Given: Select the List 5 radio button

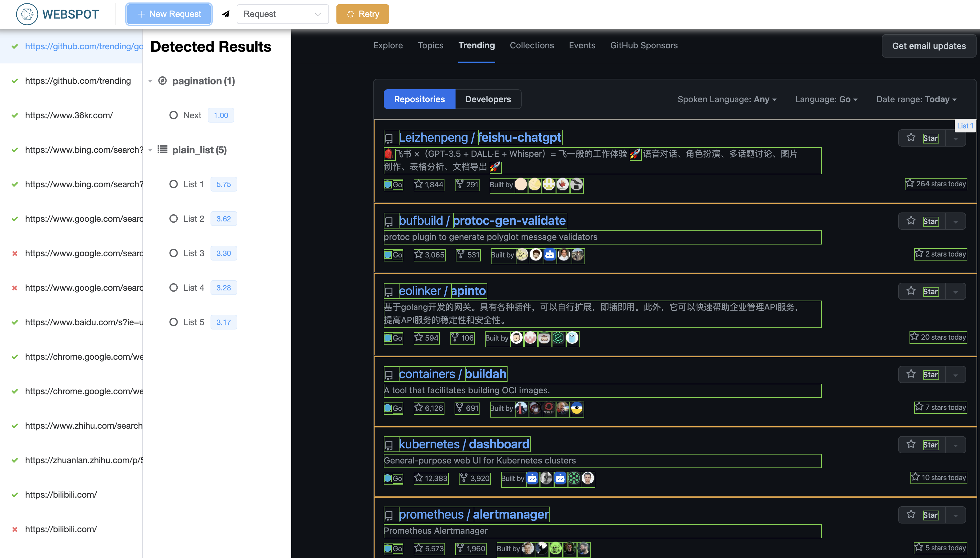Looking at the screenshot, I should 174,322.
